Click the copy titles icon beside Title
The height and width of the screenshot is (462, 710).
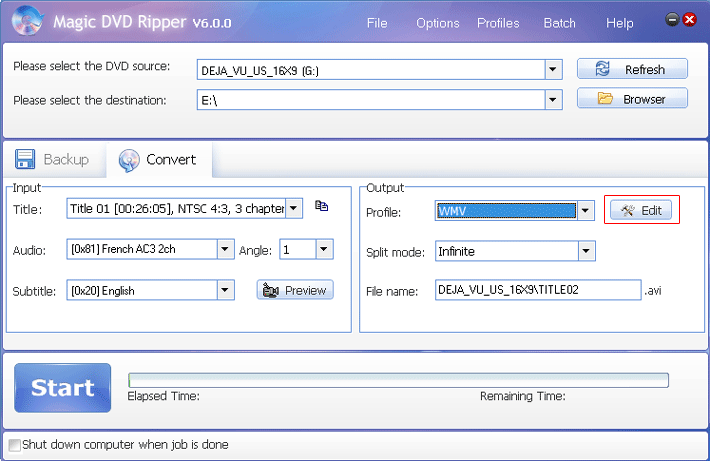click(321, 206)
